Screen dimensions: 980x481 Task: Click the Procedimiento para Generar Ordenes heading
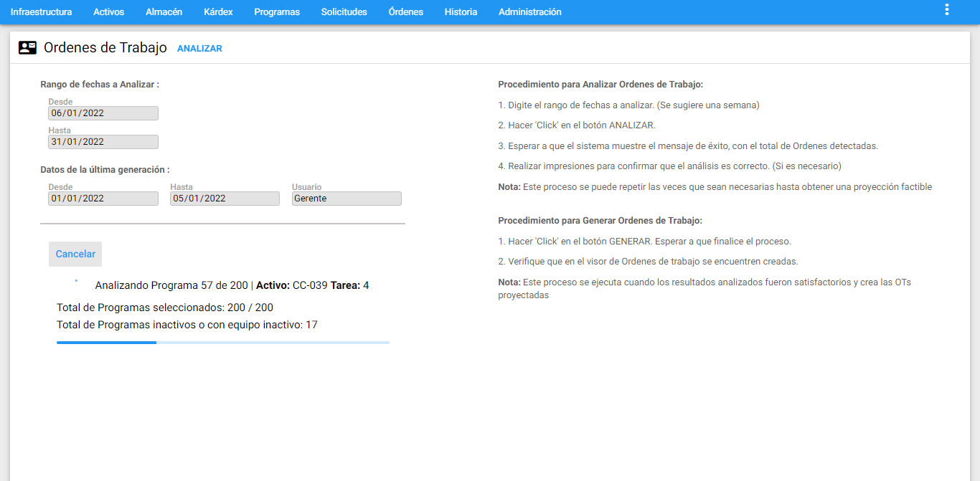pyautogui.click(x=600, y=220)
